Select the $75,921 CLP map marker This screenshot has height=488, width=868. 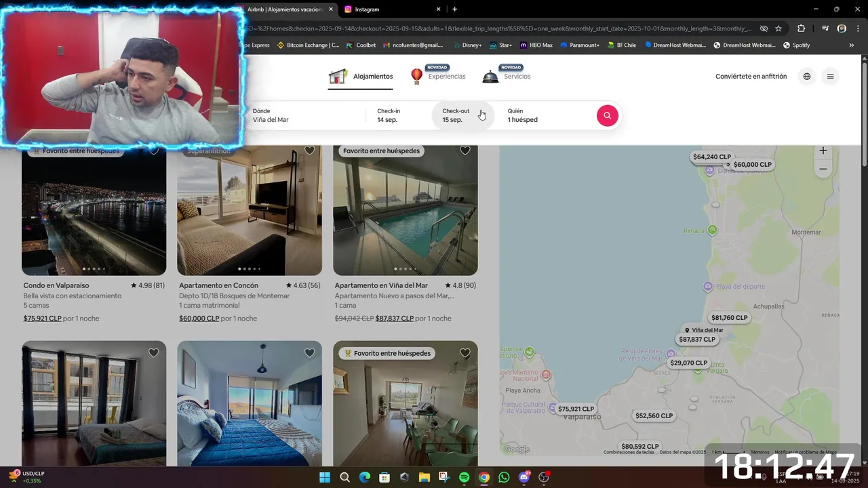[x=576, y=409]
